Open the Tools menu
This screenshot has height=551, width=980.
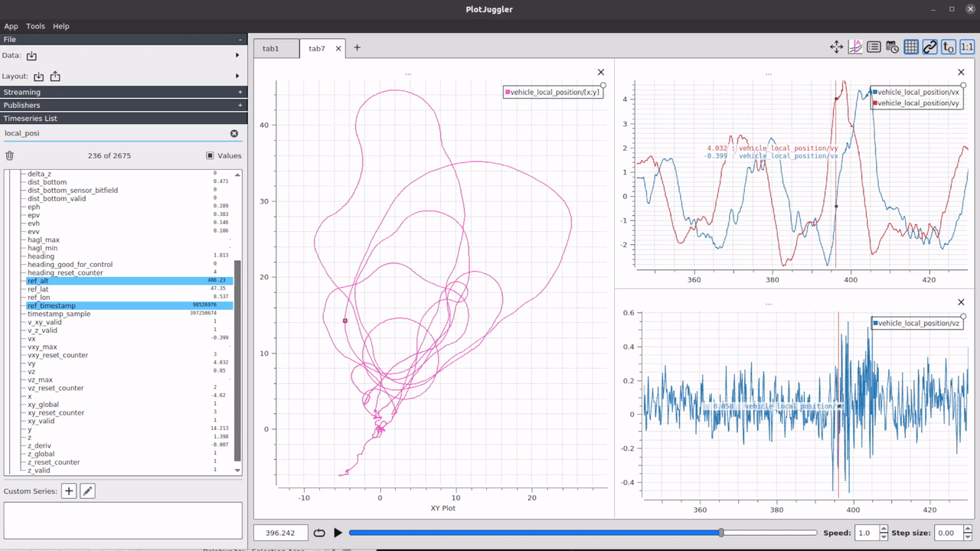pyautogui.click(x=35, y=26)
